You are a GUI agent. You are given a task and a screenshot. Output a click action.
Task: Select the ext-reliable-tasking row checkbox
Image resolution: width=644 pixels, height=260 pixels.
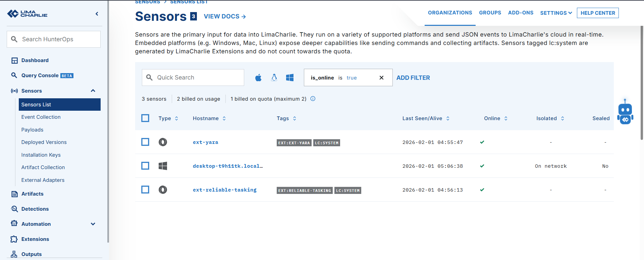(145, 190)
